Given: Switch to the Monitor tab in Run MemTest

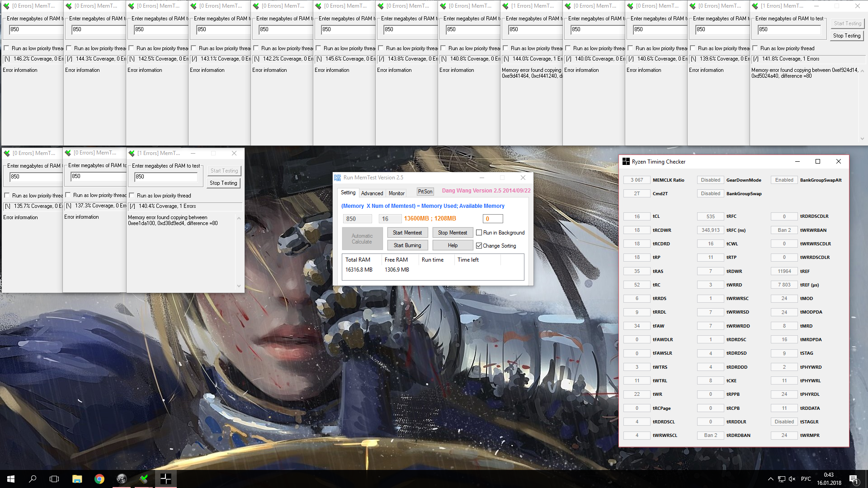Looking at the screenshot, I should click(x=396, y=193).
